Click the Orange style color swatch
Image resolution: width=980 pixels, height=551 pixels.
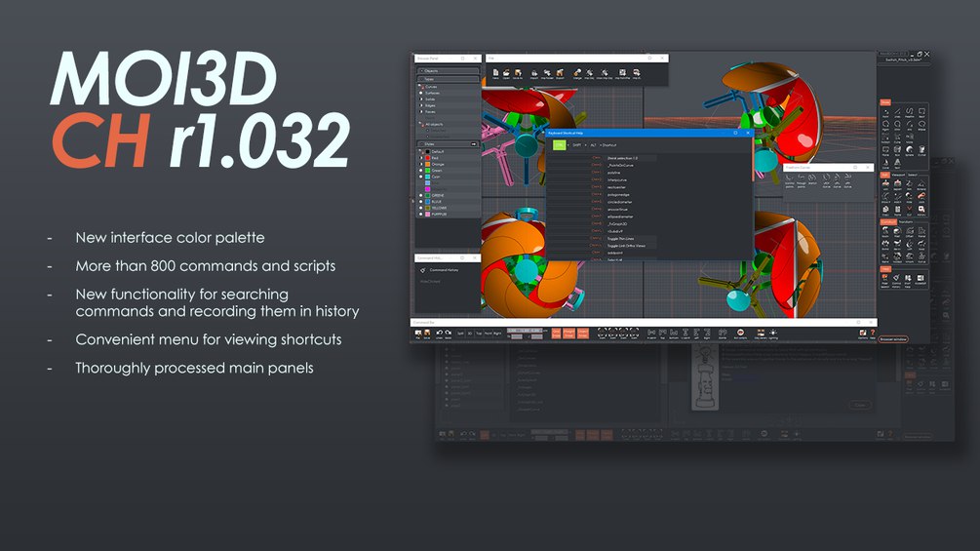pyautogui.click(x=427, y=164)
